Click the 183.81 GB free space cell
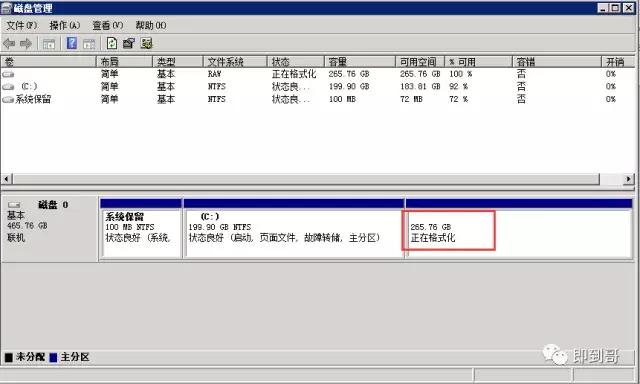 tap(420, 87)
